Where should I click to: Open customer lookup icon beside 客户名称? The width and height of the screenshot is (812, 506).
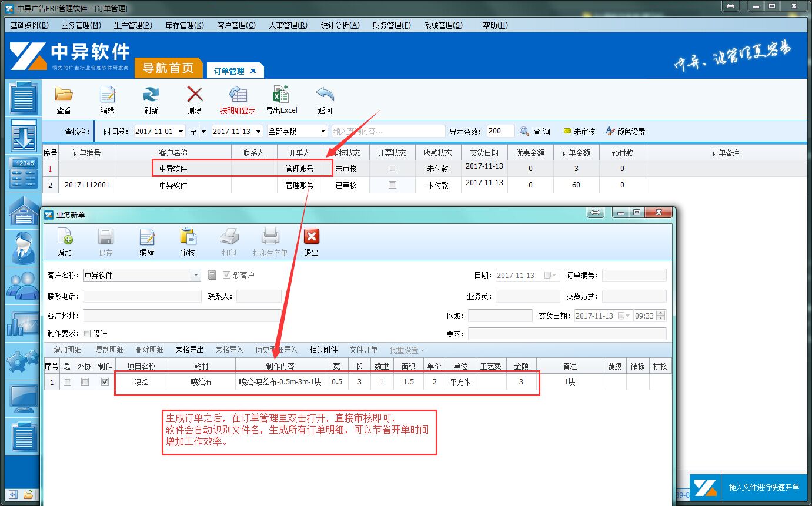(x=212, y=275)
